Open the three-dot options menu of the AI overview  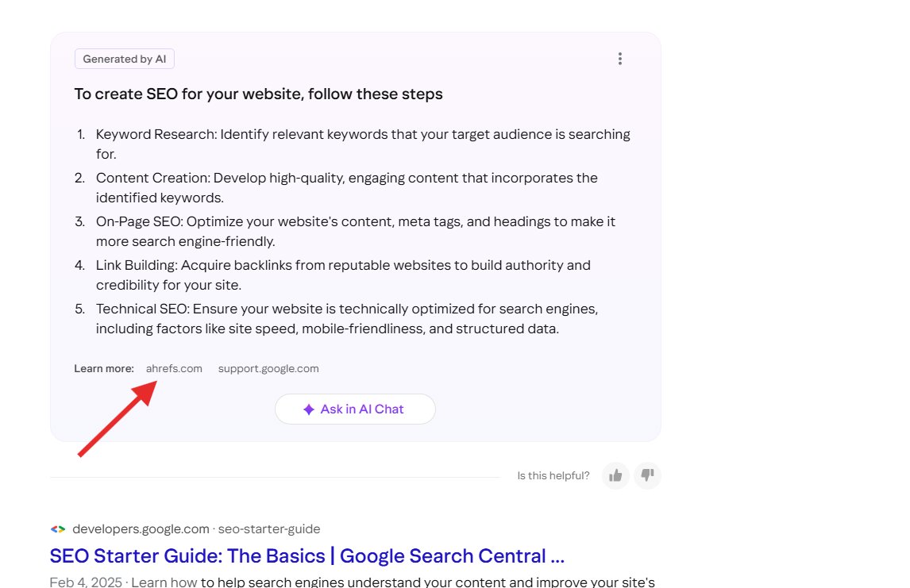coord(620,58)
